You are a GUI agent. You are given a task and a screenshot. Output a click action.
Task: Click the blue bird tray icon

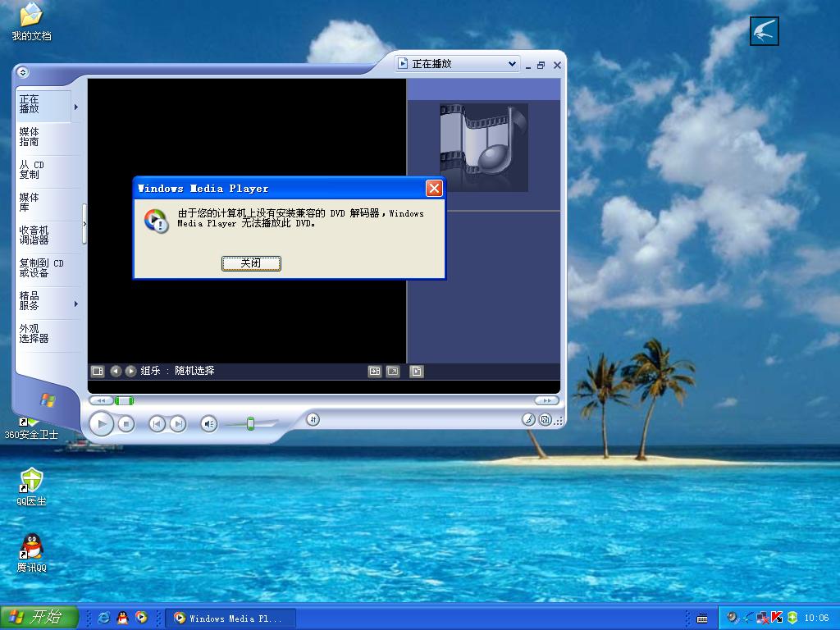748,618
